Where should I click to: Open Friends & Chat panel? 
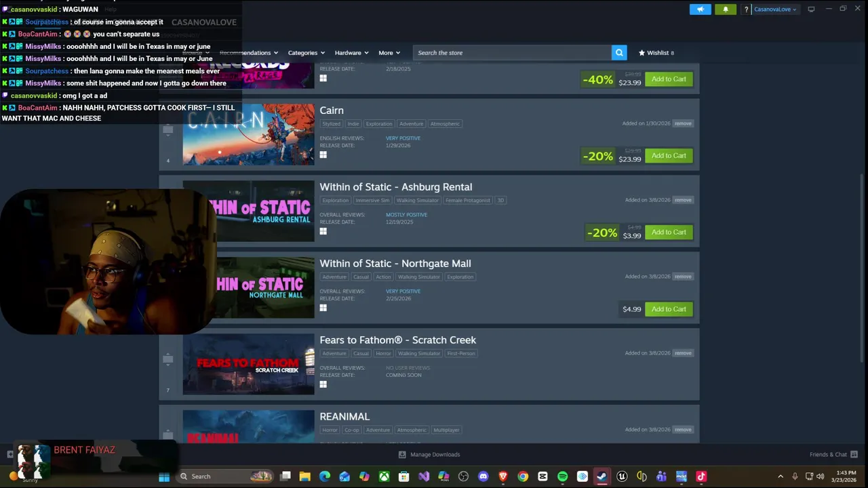(833, 455)
